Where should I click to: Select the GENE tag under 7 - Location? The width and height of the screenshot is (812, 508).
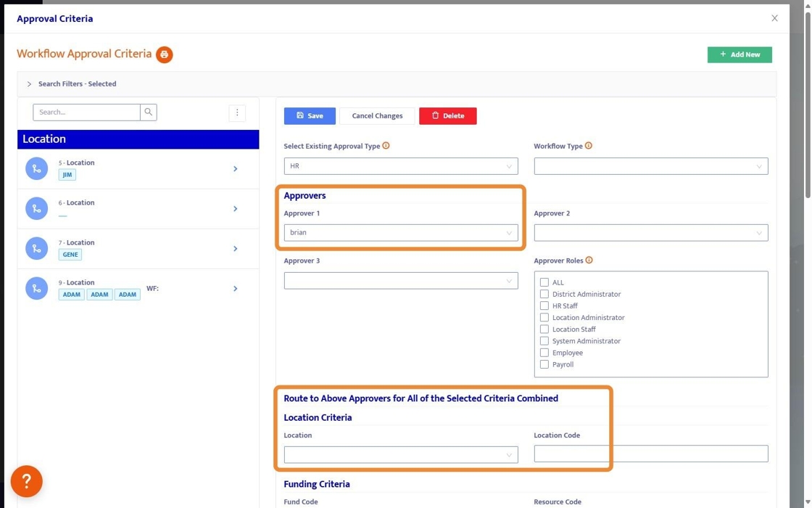point(70,255)
